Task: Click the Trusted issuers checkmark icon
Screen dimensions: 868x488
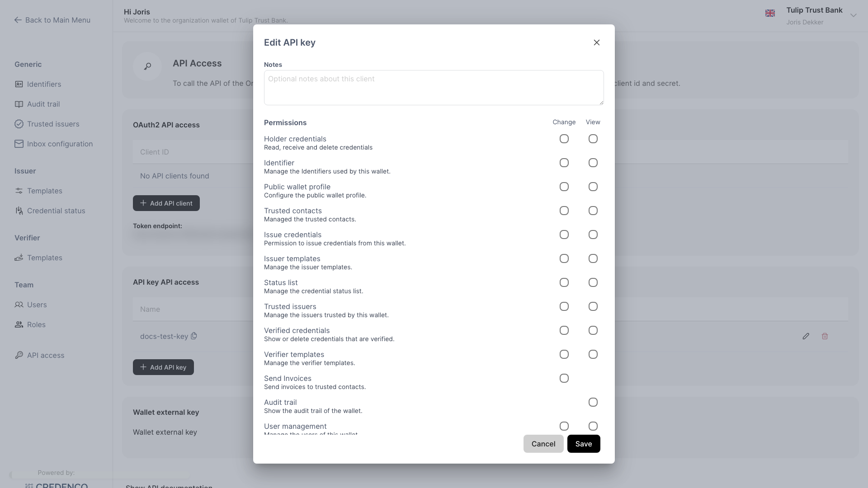Action: coord(19,124)
